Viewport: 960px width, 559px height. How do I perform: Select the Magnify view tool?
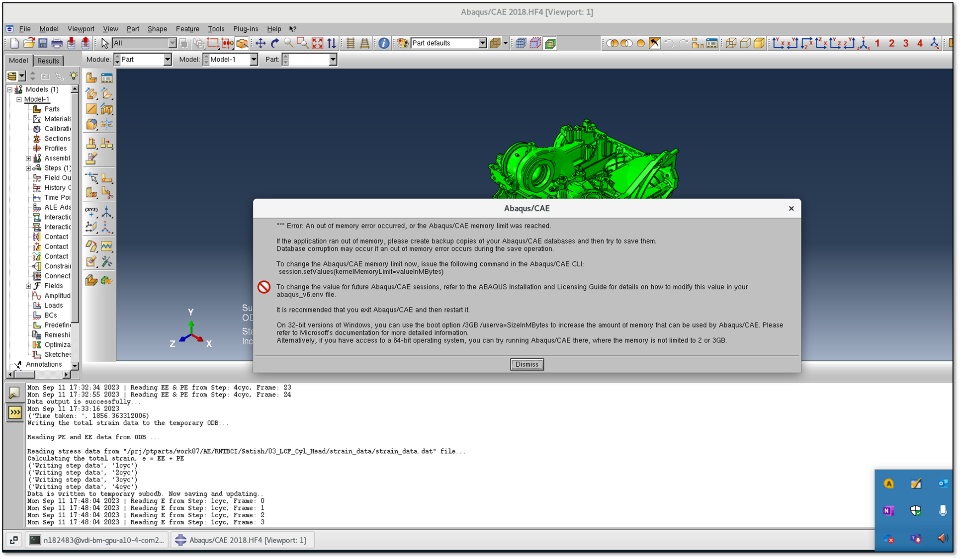coord(288,43)
